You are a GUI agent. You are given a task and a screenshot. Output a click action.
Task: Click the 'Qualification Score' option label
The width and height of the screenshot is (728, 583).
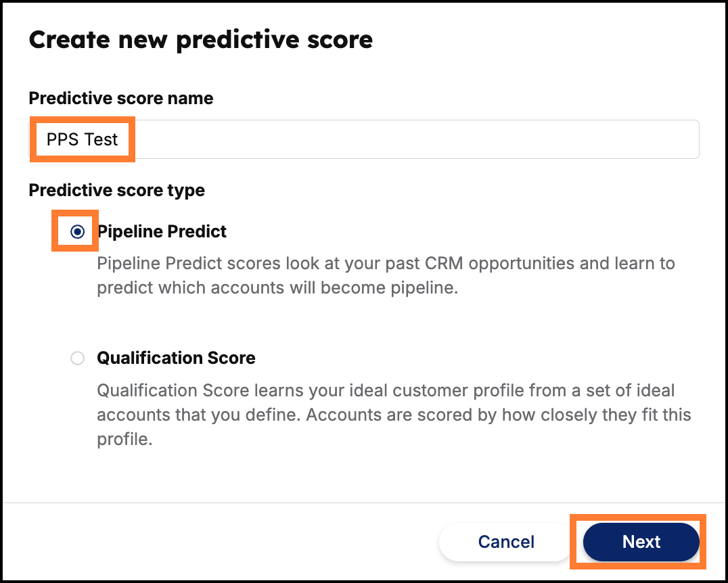[176, 358]
